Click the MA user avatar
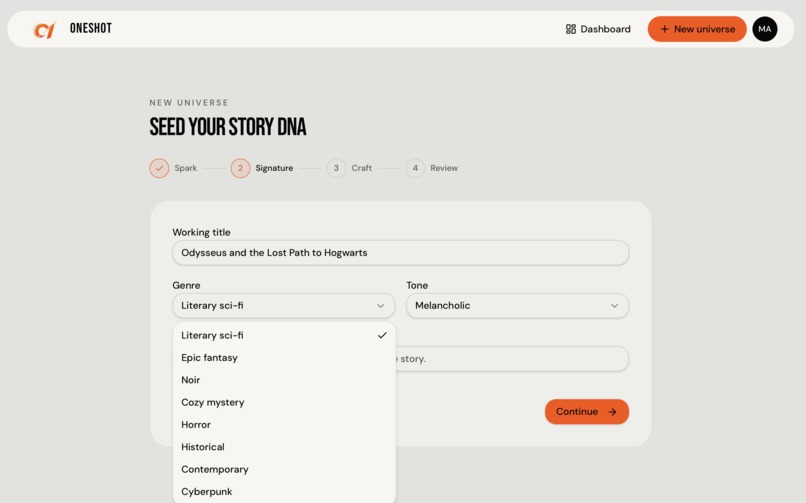 (764, 29)
